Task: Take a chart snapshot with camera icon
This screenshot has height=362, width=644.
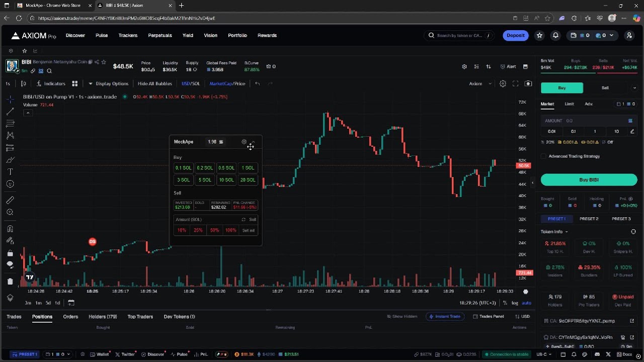Action: (528, 83)
